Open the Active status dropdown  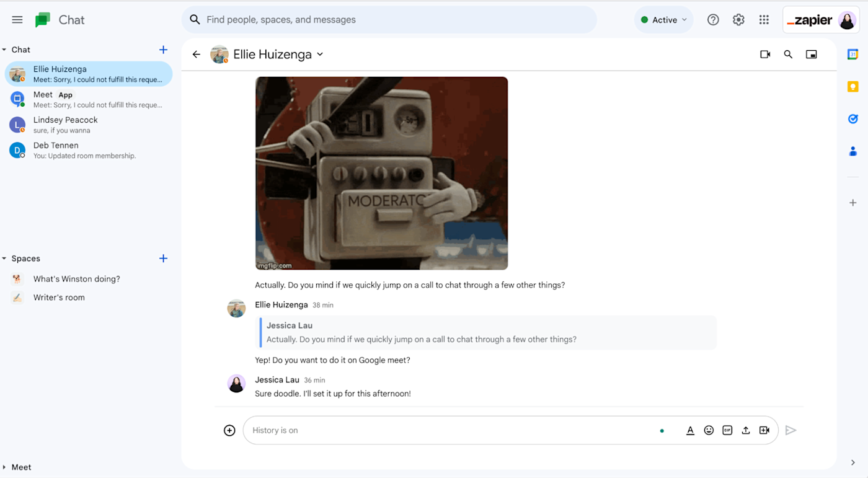[663, 20]
